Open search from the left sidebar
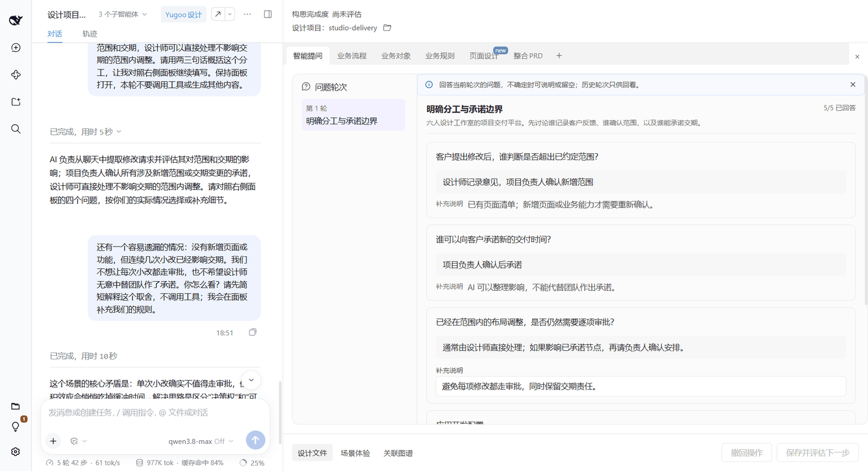Viewport: 868px width, 471px height. pyautogui.click(x=16, y=129)
